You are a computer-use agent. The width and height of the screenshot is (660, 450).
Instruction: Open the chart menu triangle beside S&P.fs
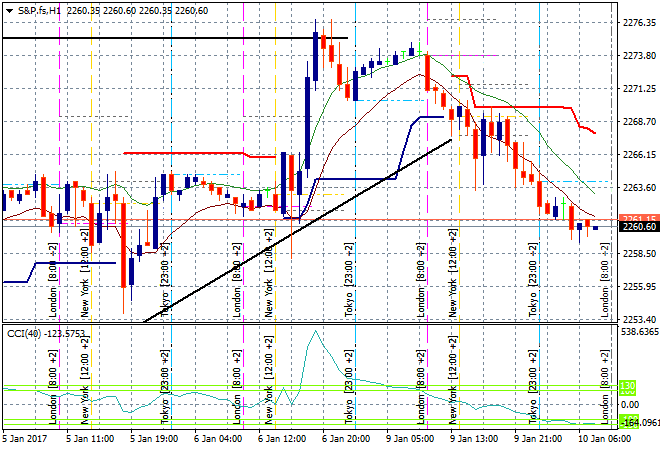pyautogui.click(x=9, y=9)
